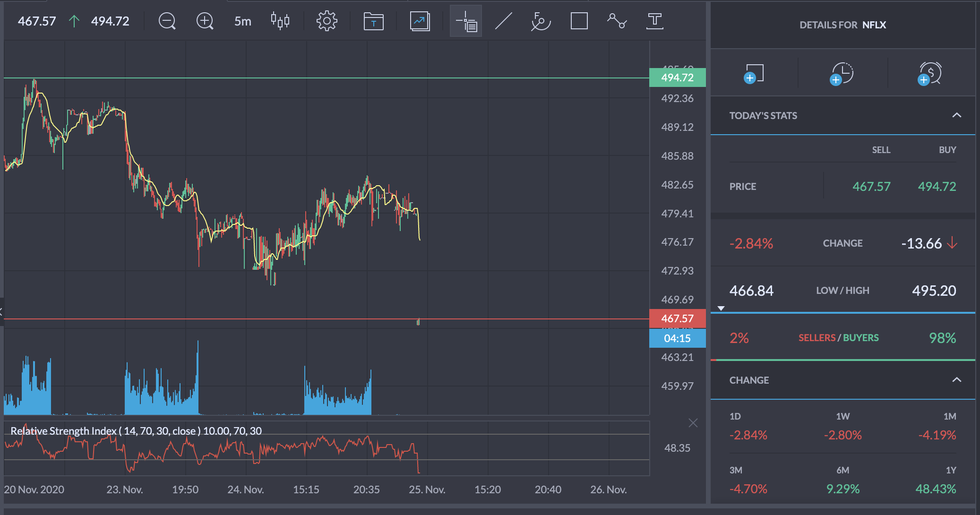The height and width of the screenshot is (515, 980).
Task: Select the Fibonacci drawing tool
Action: coord(541,21)
